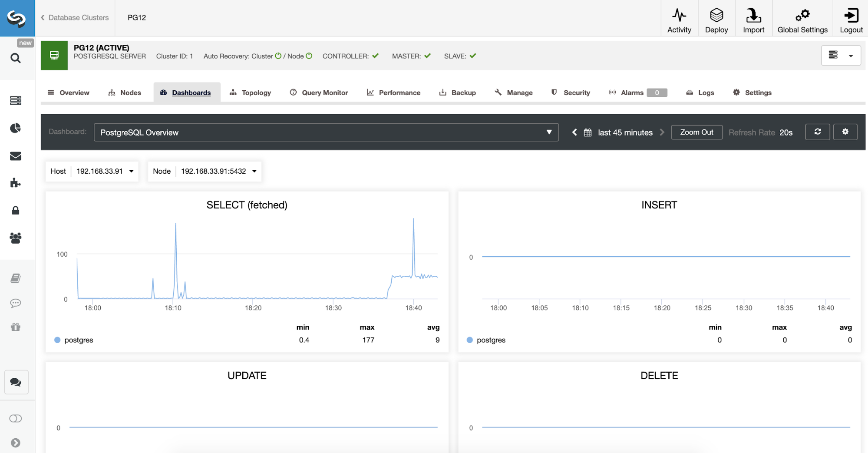Screen dimensions: 868x453
Task: Open the Backup tab
Action: tap(458, 93)
